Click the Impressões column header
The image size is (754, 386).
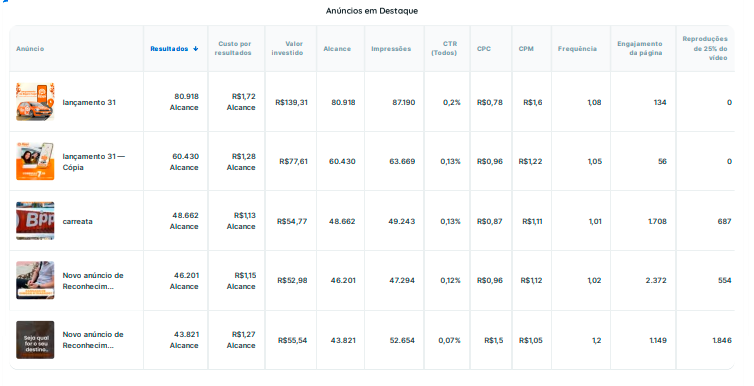[391, 49]
